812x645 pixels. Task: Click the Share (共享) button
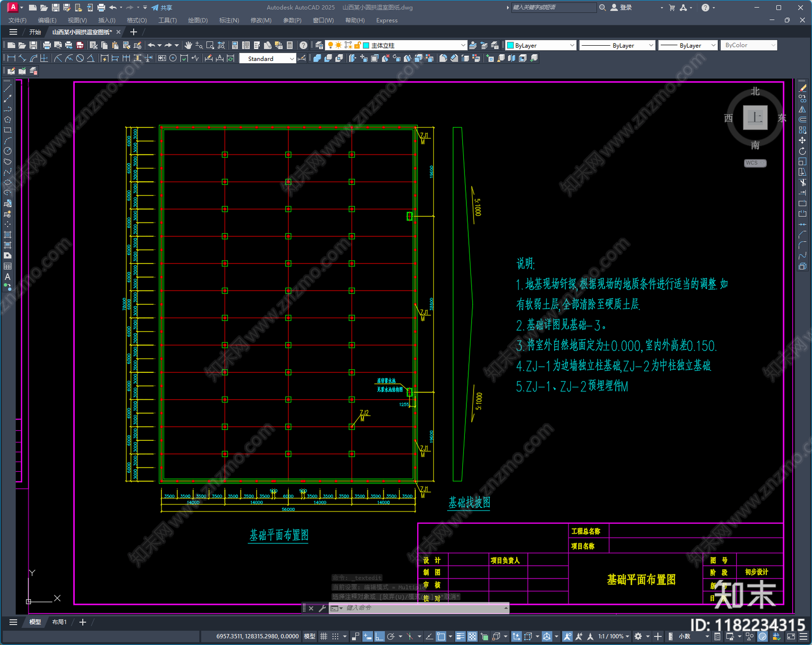[162, 8]
